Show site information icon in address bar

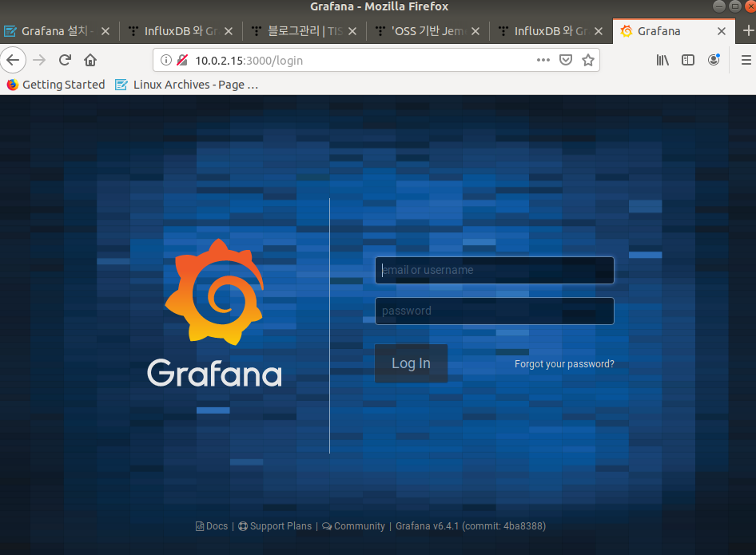click(166, 60)
